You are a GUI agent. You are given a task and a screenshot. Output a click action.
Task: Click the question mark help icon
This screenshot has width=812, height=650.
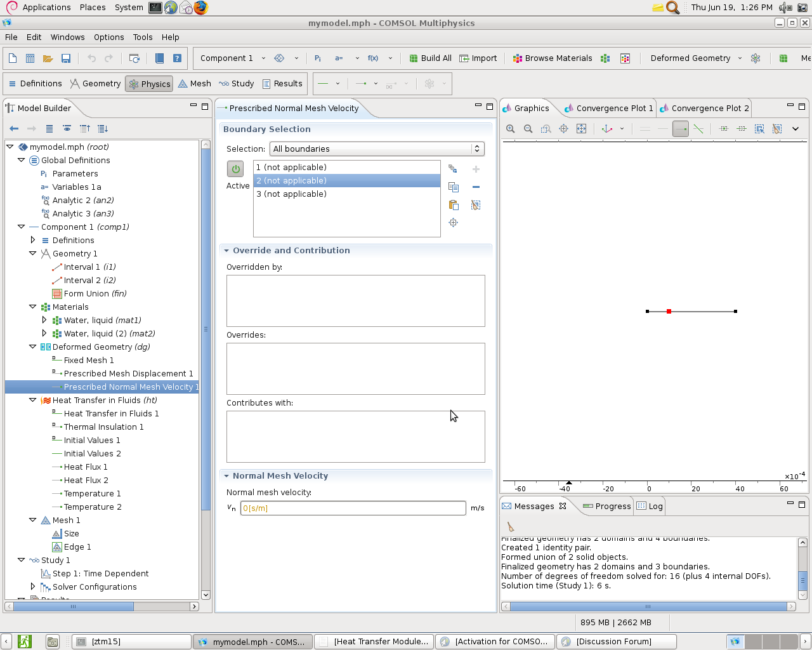click(x=178, y=58)
